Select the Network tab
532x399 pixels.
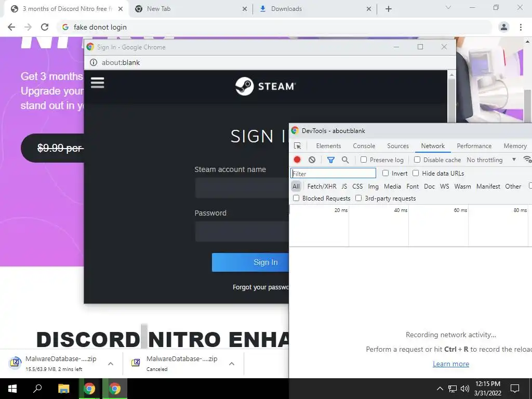click(x=433, y=146)
